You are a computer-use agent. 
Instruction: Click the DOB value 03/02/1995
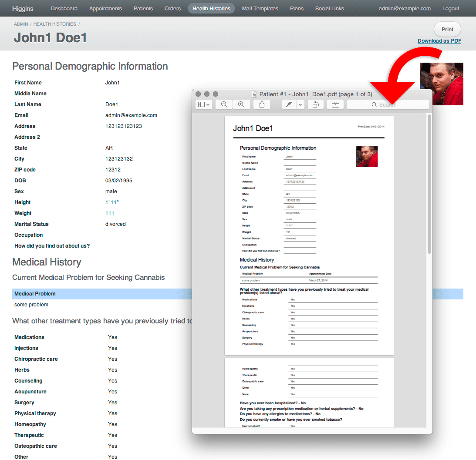click(x=119, y=181)
